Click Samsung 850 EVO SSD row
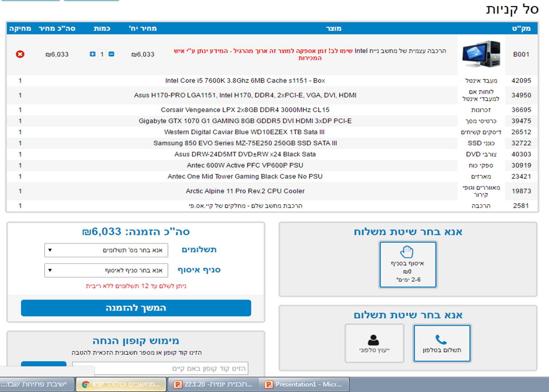This screenshot has width=549, height=392. coord(245,143)
